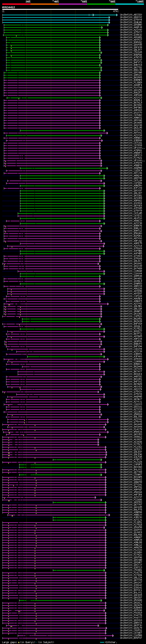The image size is (146, 644).
Task: Open hit UniRef100_A3BX30
Action: pos(131,517)
